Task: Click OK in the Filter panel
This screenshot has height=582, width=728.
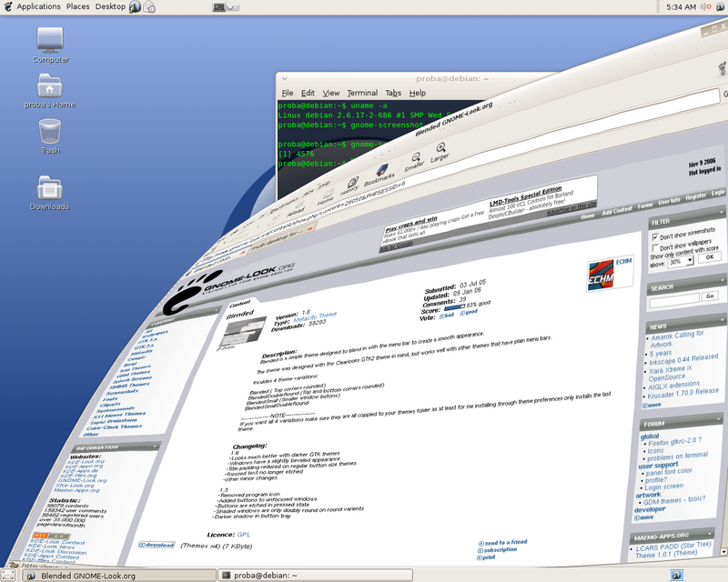Action: tap(710, 257)
